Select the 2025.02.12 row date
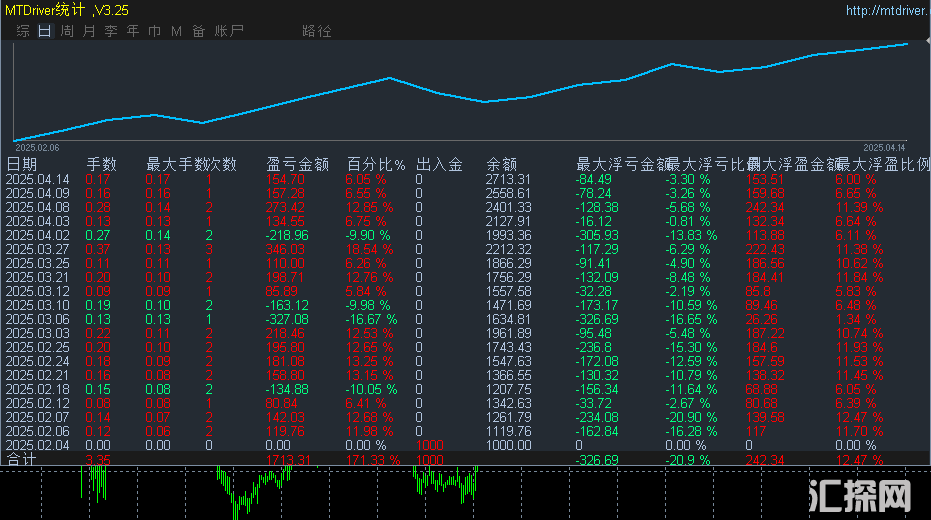This screenshot has width=931, height=520. [x=37, y=403]
